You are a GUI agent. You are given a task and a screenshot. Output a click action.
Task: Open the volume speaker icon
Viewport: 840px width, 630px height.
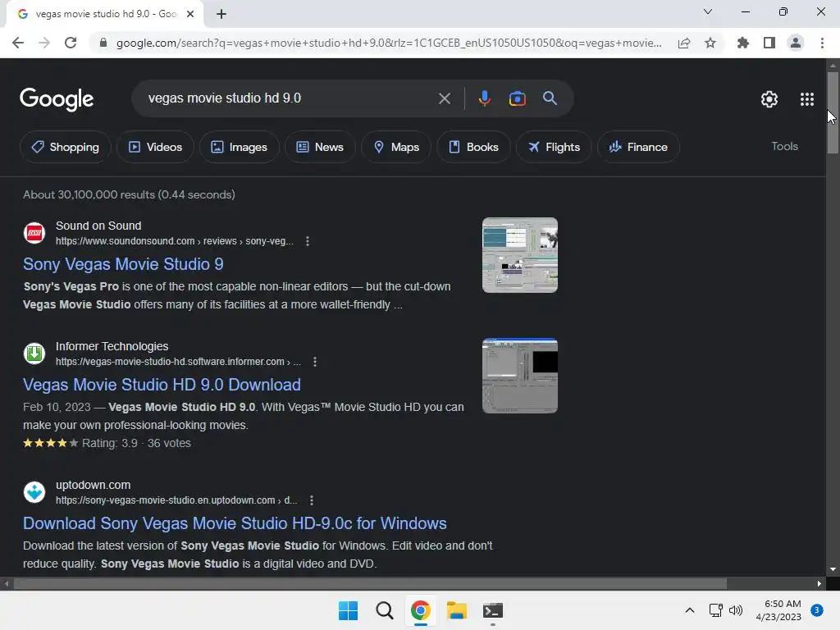point(736,610)
